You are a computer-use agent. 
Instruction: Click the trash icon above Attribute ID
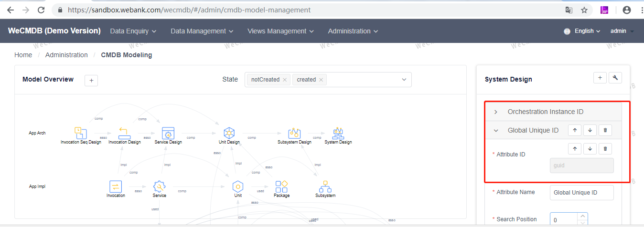click(x=605, y=149)
